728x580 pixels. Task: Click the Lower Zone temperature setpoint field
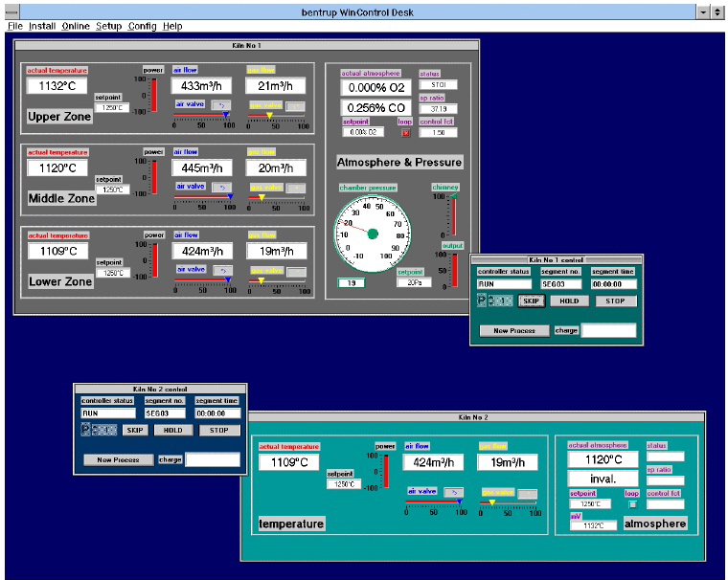pos(113,273)
